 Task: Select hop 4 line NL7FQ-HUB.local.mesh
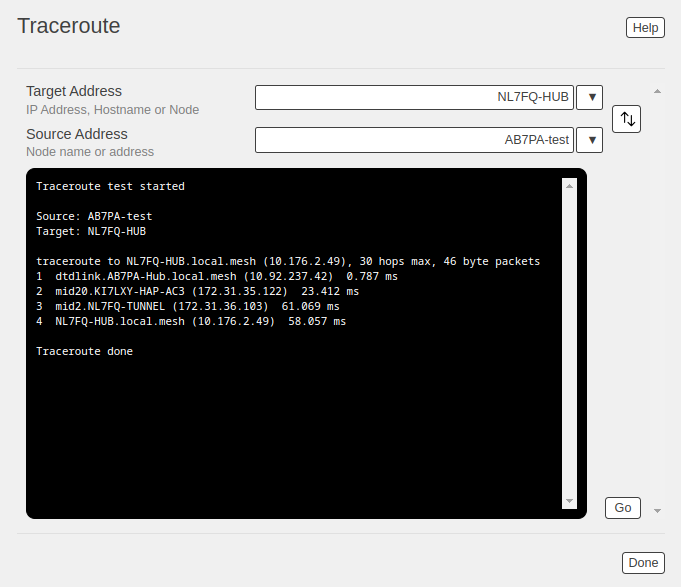191,321
